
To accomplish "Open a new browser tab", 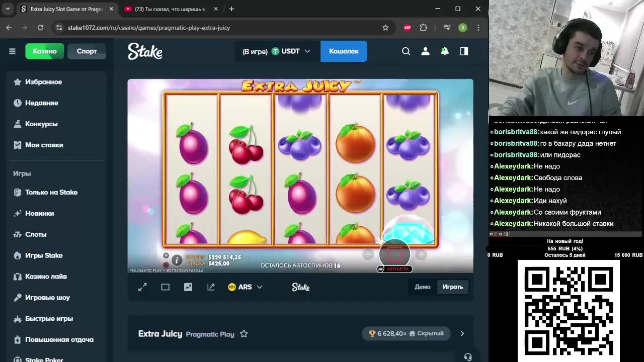I will pos(231,9).
